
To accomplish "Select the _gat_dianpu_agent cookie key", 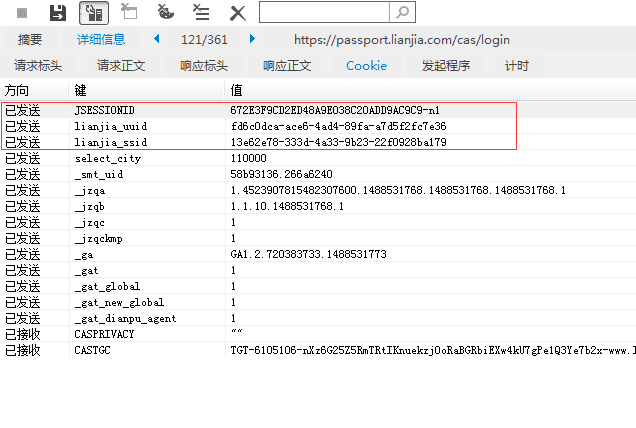I will click(x=125, y=318).
